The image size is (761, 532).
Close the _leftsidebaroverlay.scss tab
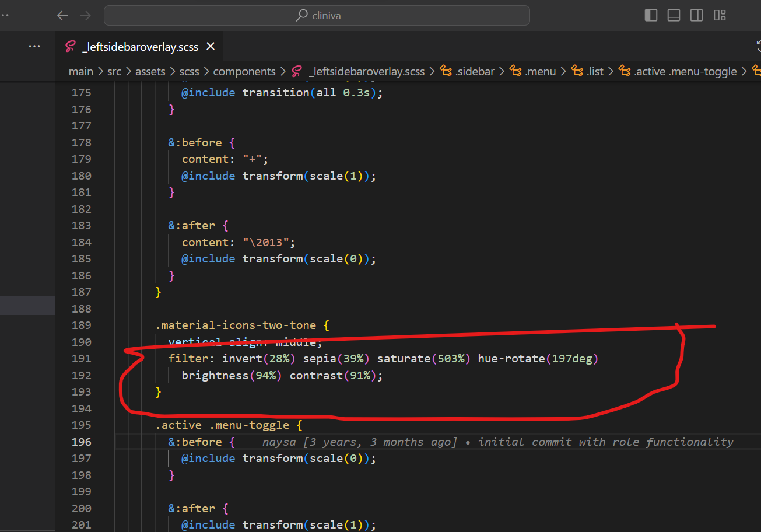(211, 47)
